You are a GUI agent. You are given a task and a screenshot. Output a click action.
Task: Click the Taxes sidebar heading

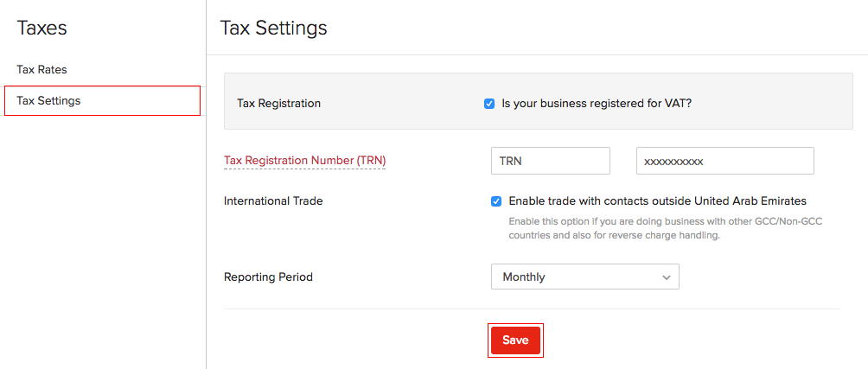(x=41, y=28)
